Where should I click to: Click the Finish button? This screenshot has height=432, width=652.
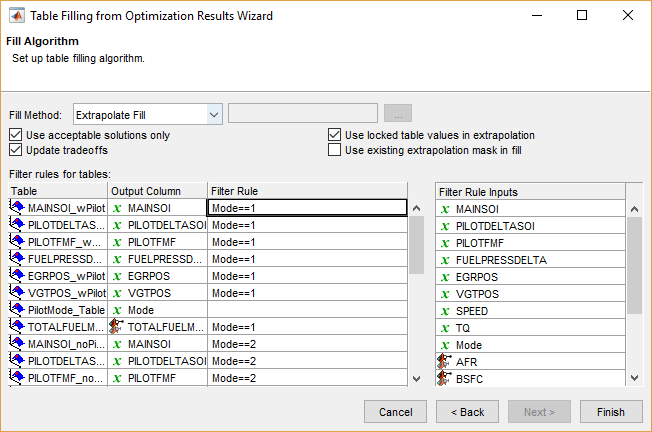click(x=609, y=412)
